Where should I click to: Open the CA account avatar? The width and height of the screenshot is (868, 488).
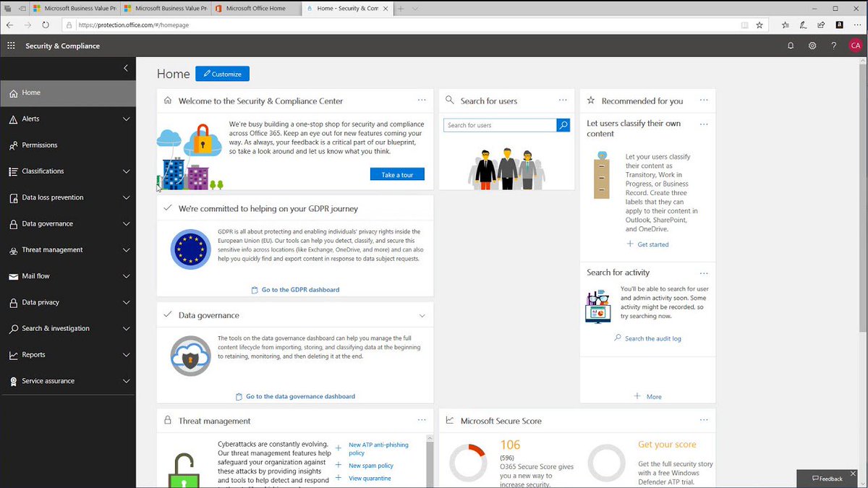[856, 46]
